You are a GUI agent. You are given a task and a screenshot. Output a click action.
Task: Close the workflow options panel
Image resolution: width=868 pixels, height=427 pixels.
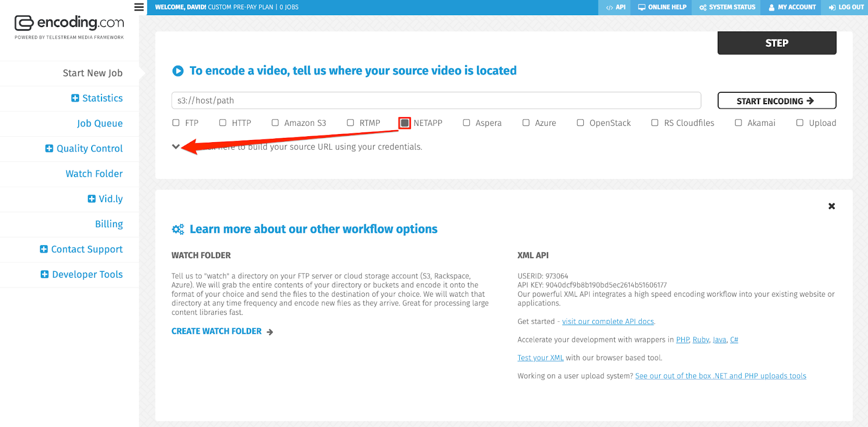click(x=832, y=206)
